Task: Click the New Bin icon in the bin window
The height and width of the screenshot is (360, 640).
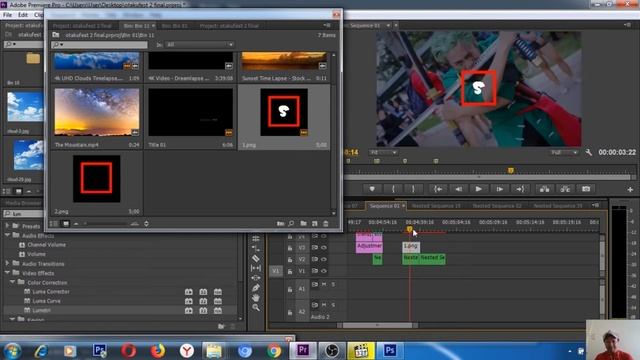Action: tap(303, 224)
